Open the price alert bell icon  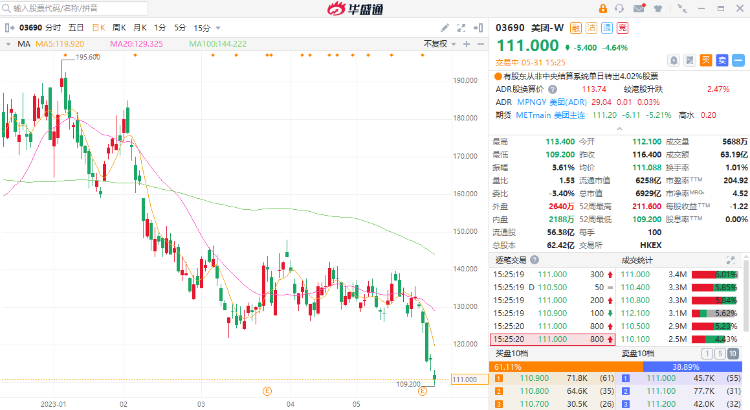pyautogui.click(x=673, y=60)
